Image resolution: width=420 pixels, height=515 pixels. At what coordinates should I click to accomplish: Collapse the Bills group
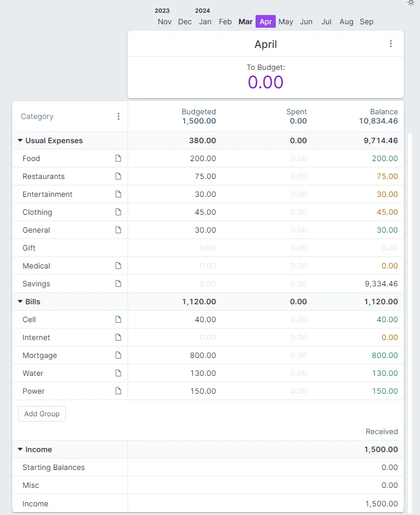point(20,301)
